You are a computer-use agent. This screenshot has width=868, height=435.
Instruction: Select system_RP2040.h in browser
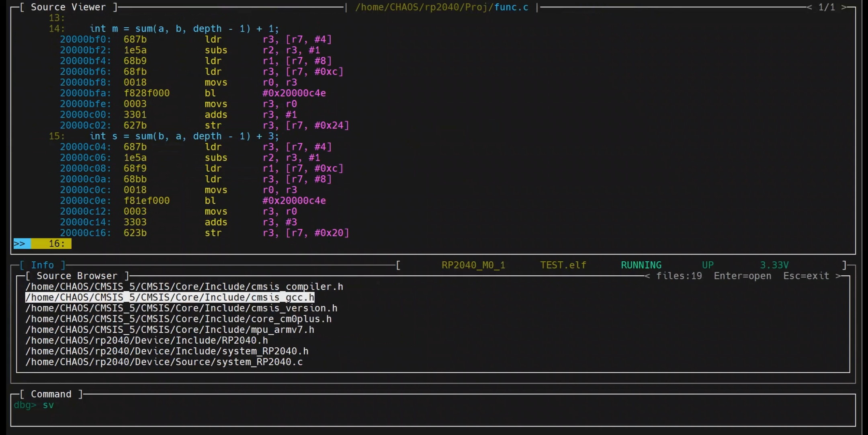click(167, 351)
